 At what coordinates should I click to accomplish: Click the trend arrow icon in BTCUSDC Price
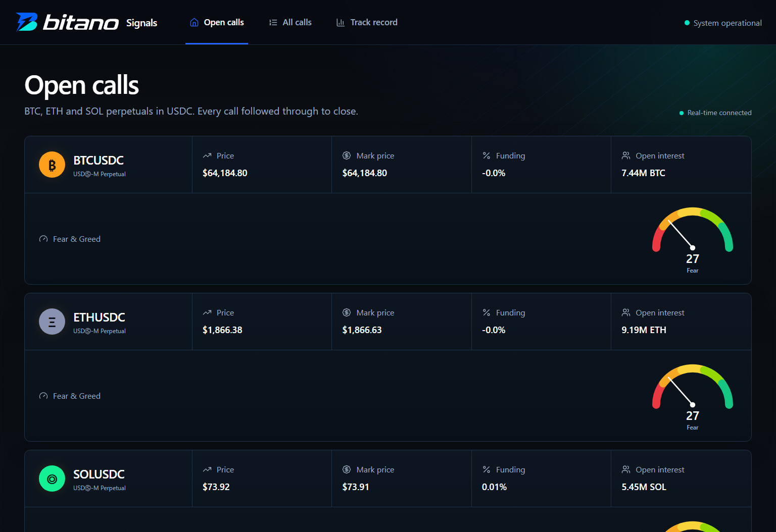click(207, 156)
